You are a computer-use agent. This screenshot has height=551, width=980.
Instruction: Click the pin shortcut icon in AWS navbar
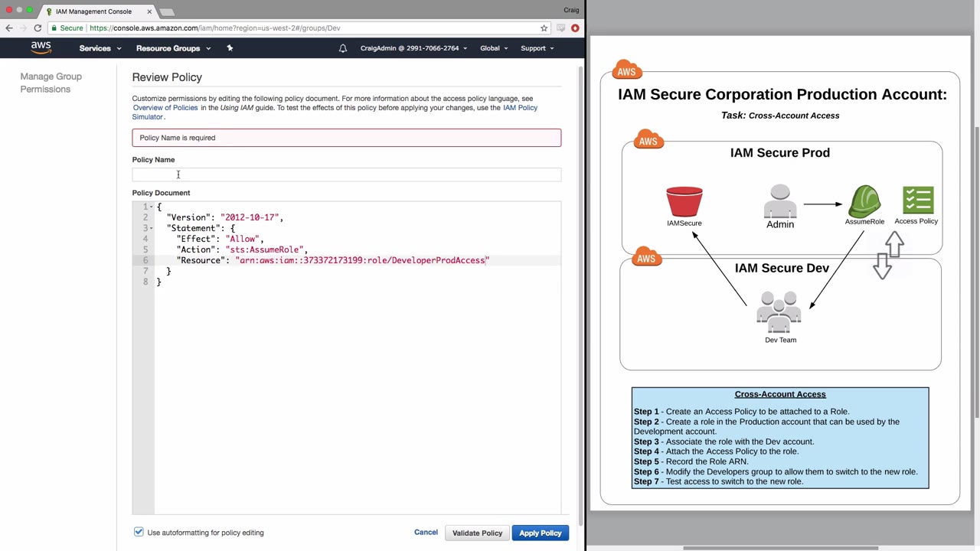pos(230,48)
